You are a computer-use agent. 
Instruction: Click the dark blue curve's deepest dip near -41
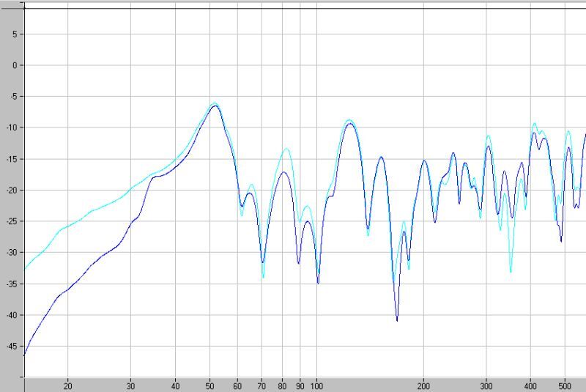(397, 320)
